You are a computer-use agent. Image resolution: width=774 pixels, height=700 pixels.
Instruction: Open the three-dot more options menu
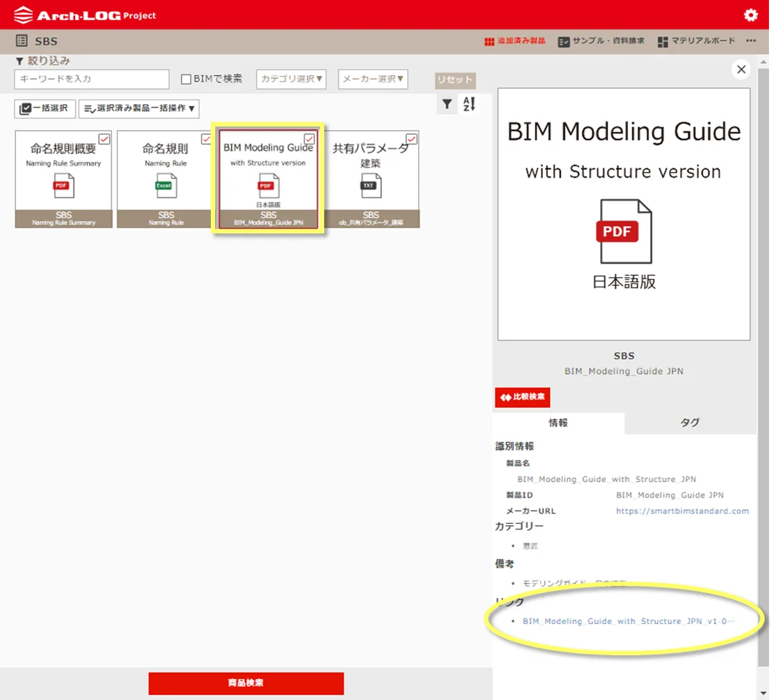point(751,40)
